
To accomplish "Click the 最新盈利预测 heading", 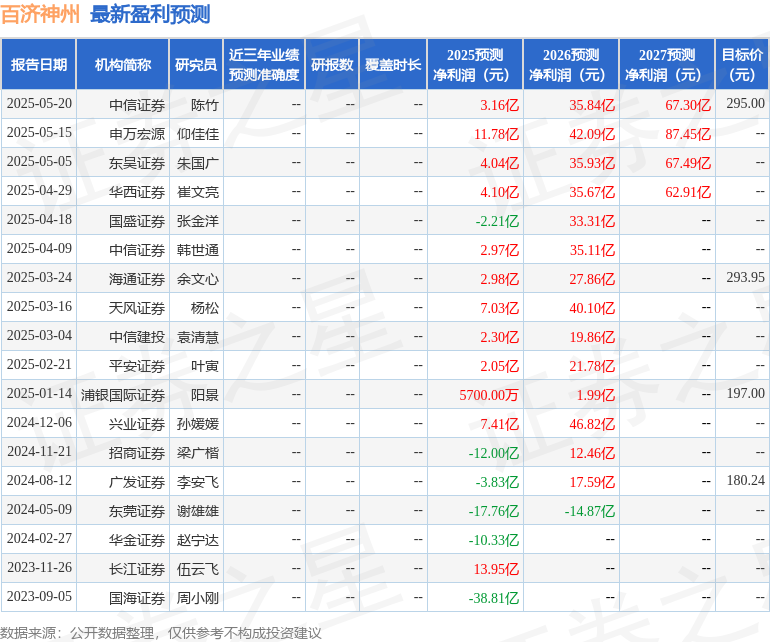I will point(150,14).
